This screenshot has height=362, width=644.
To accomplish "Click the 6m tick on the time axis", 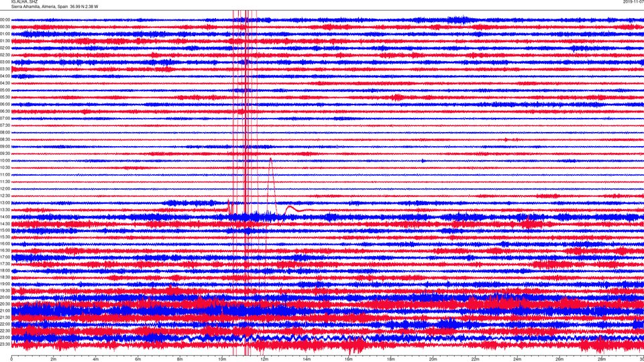I will coord(138,359).
